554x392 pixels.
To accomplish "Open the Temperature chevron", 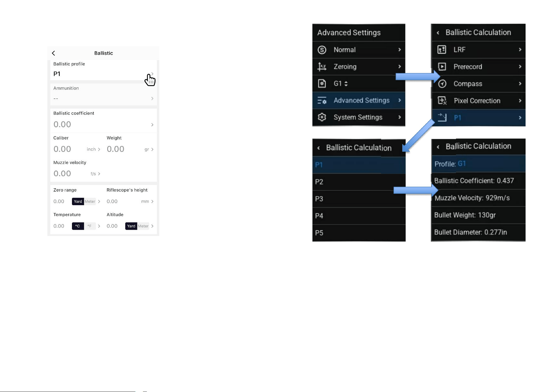I will pyautogui.click(x=99, y=226).
